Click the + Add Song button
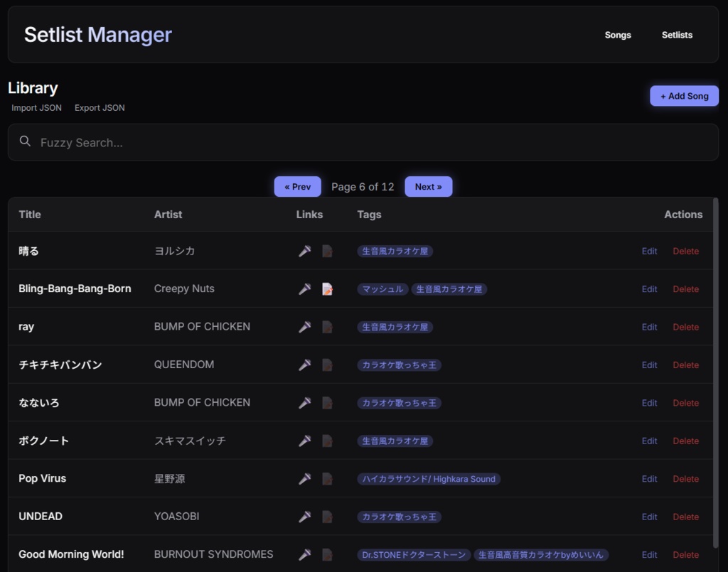This screenshot has width=728, height=572. 684,95
